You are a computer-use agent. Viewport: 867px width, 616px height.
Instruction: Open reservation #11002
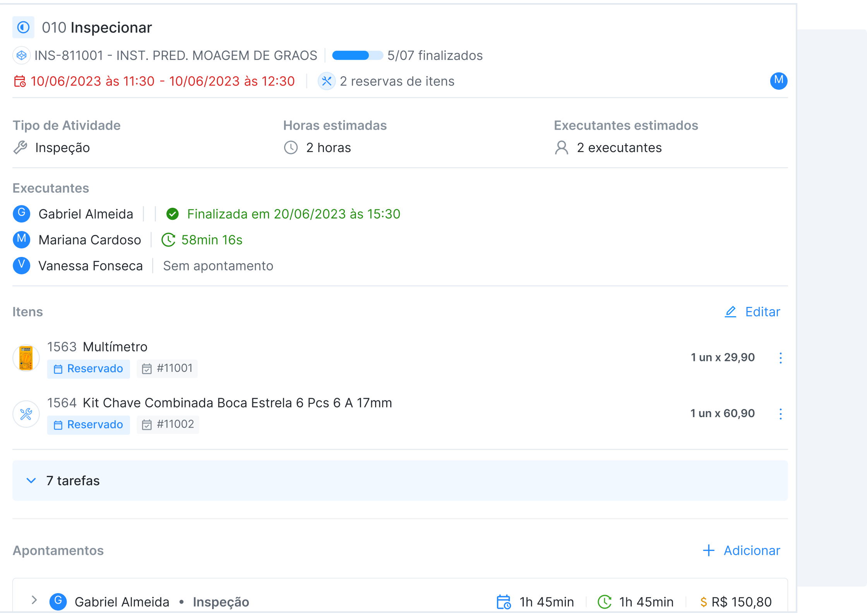point(168,424)
